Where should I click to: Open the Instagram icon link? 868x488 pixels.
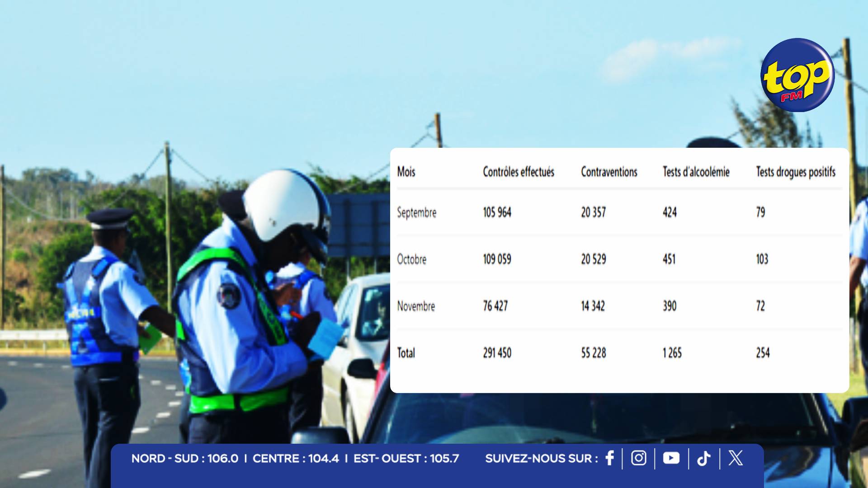638,458
